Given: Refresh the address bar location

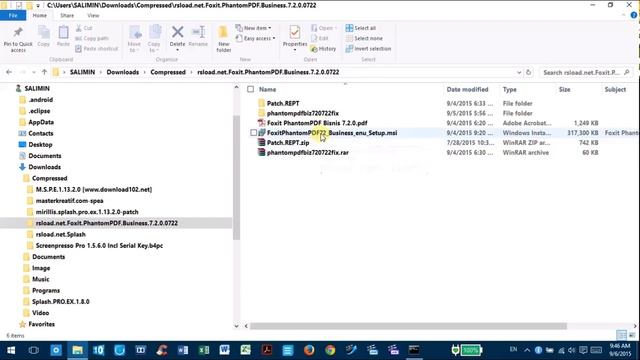Looking at the screenshot, I should pos(529,72).
